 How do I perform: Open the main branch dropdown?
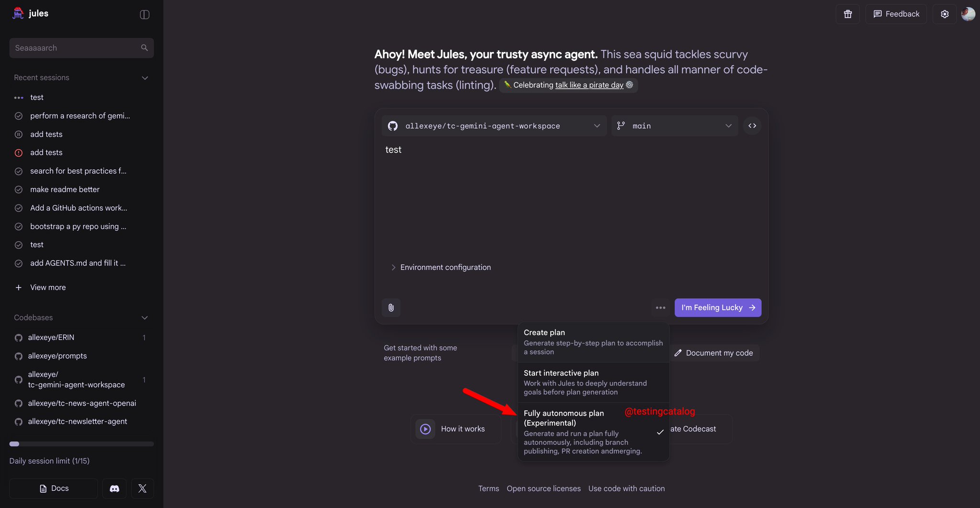[x=675, y=126]
